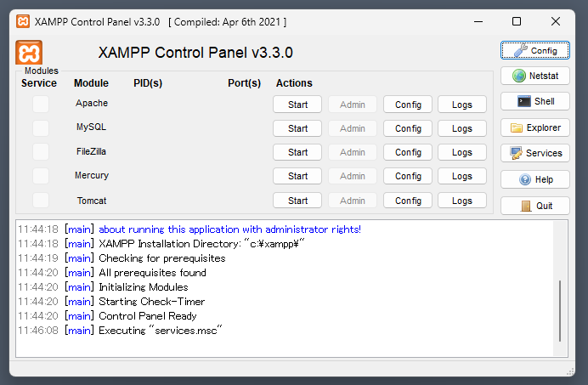Open MySQL module Config
The width and height of the screenshot is (588, 385).
pyautogui.click(x=408, y=128)
